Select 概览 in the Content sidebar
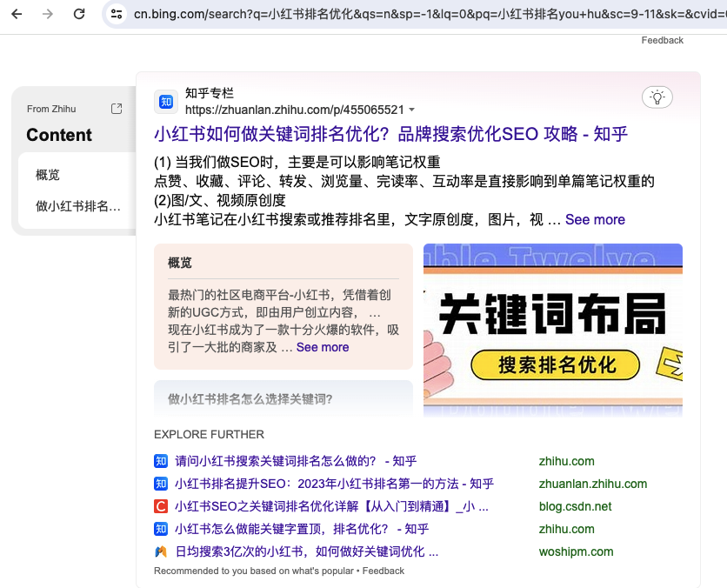Viewport: 727px width, 588px height. coord(48,175)
